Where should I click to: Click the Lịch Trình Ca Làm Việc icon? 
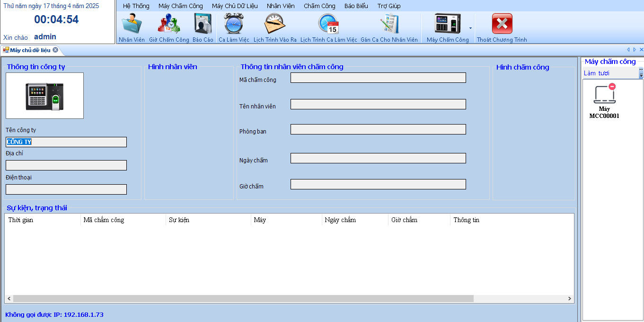pos(328,25)
